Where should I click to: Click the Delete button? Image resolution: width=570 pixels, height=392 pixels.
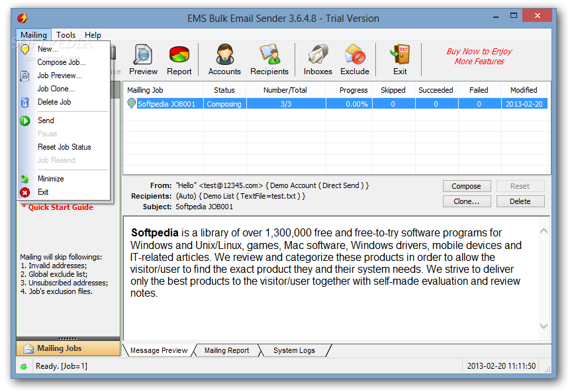tap(520, 201)
